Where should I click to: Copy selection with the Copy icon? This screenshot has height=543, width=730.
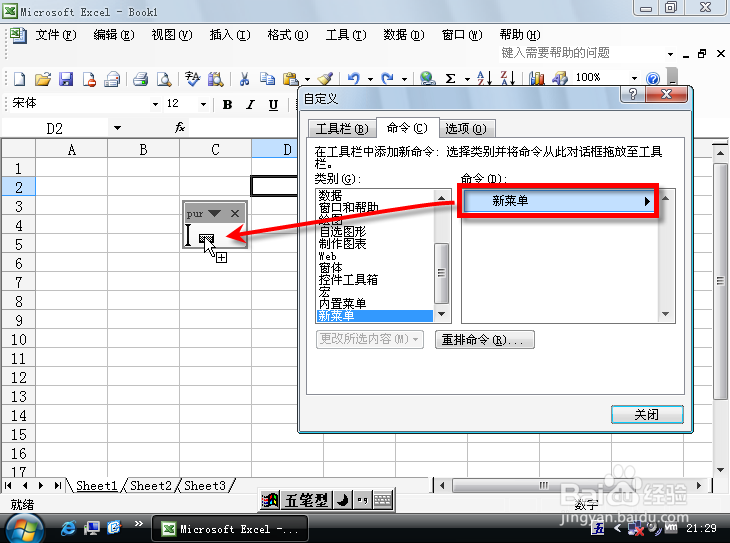click(267, 79)
